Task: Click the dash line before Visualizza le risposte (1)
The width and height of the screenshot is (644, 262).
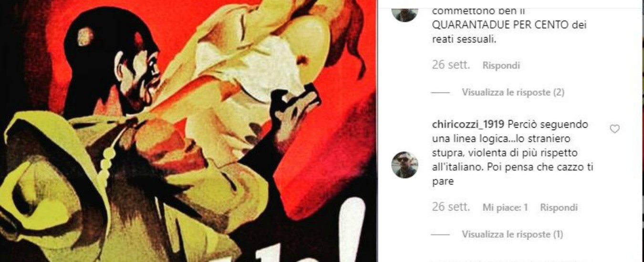Action: (440, 235)
